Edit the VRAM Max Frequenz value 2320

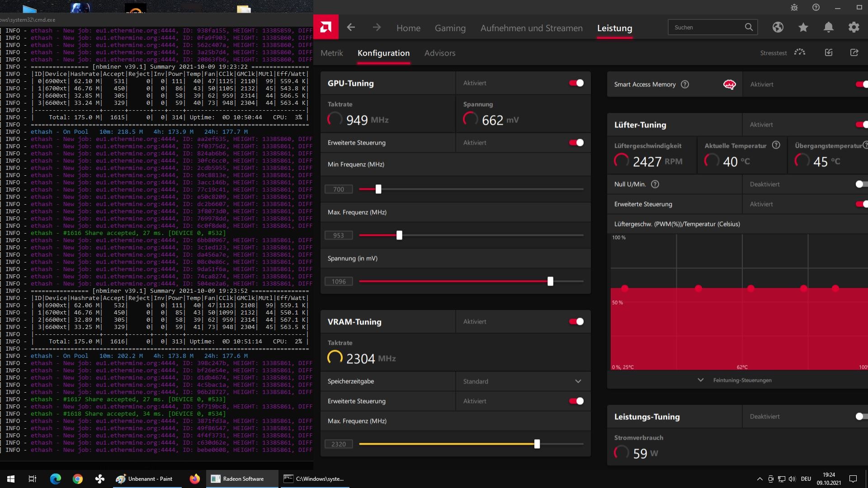click(339, 444)
